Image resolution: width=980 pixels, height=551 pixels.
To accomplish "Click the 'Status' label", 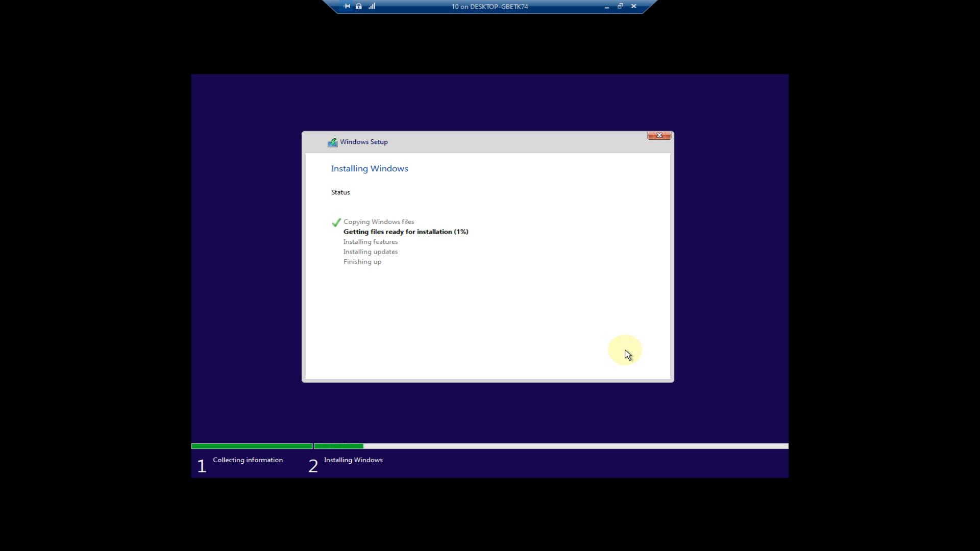I will click(340, 192).
